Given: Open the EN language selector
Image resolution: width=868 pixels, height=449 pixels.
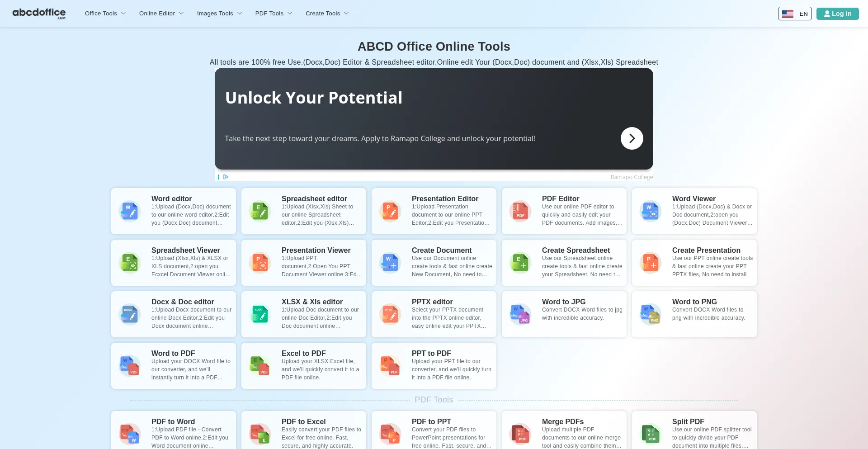Looking at the screenshot, I should click(x=794, y=14).
